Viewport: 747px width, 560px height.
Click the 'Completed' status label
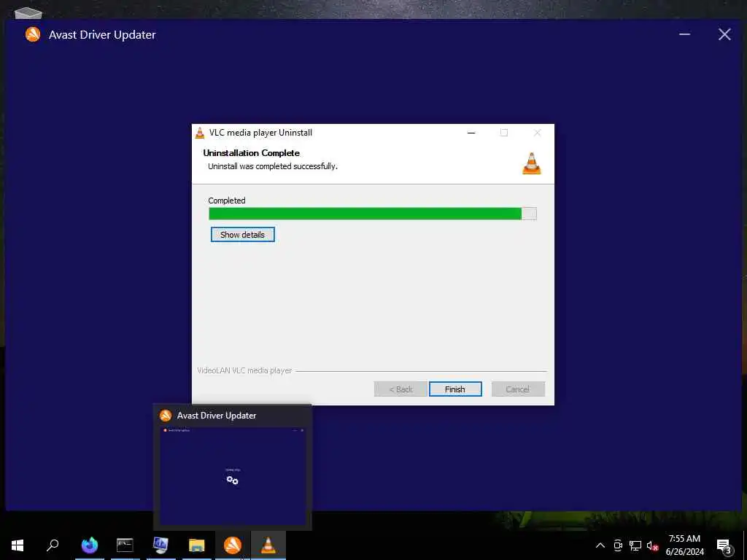tap(227, 201)
